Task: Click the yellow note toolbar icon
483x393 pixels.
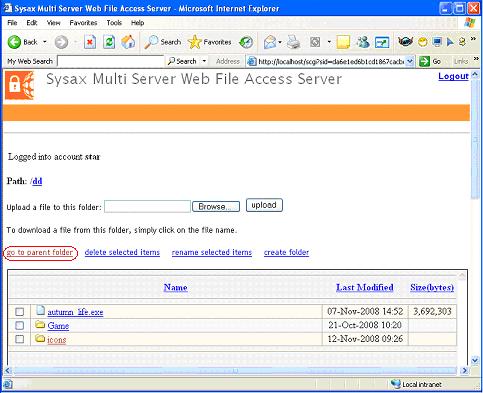Action: tap(343, 42)
